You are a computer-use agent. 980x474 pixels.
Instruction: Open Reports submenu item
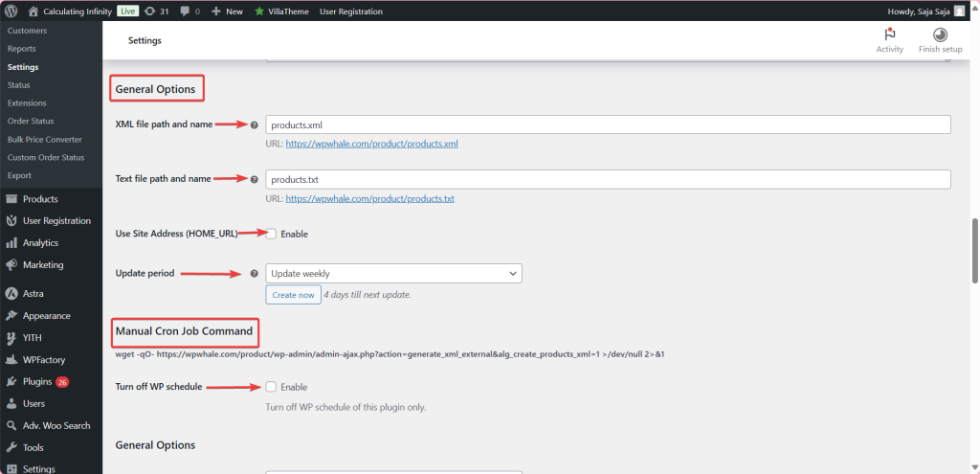21,49
